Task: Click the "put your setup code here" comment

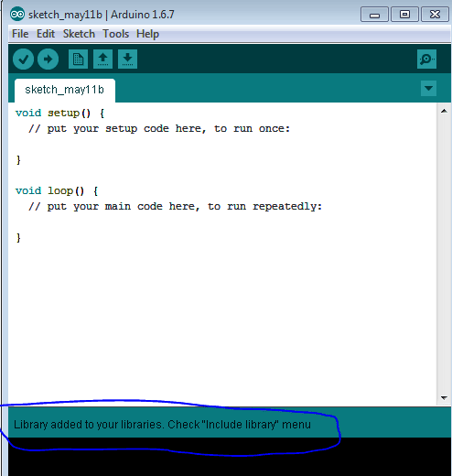Action: (159, 129)
